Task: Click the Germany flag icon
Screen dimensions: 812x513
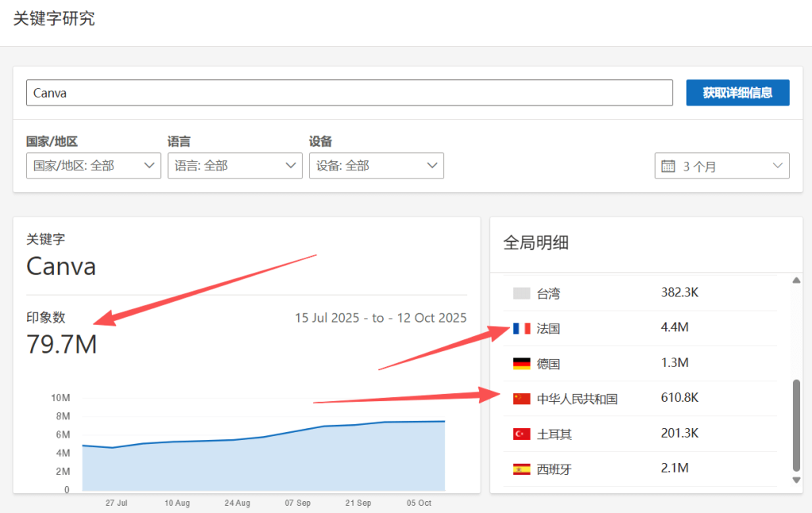Action: click(x=521, y=363)
